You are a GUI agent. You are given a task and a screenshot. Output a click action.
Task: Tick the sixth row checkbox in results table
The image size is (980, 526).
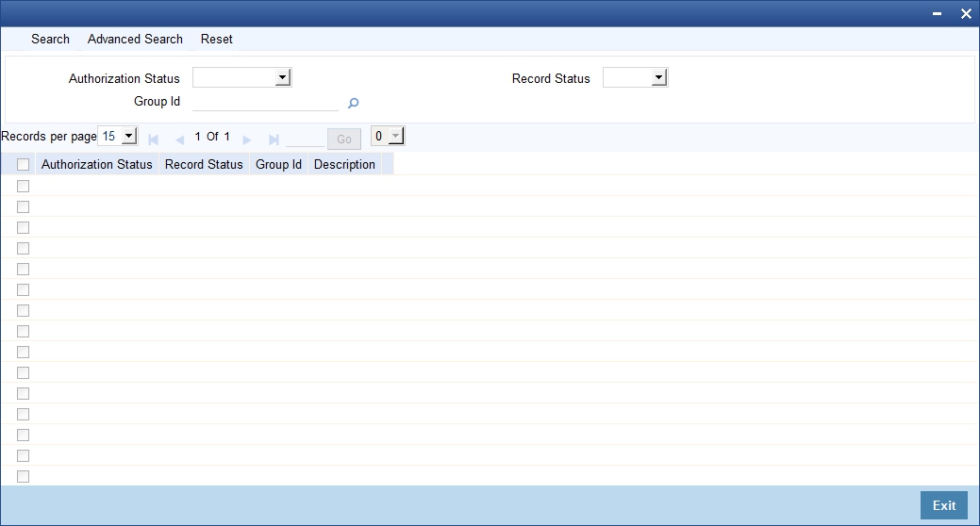pos(24,289)
